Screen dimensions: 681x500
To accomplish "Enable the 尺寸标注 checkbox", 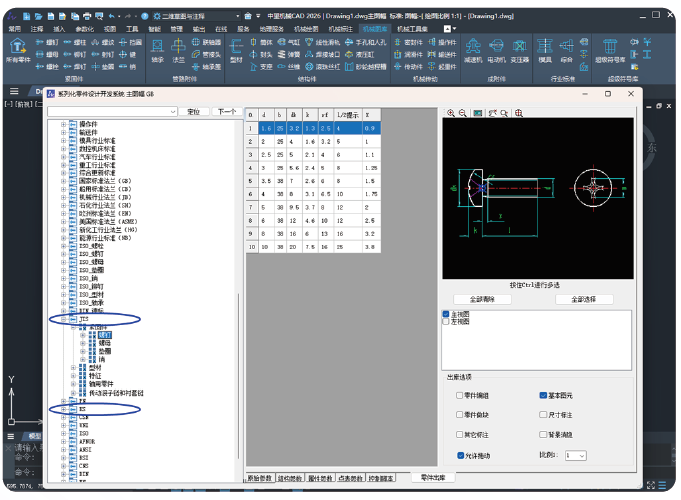I will click(543, 415).
